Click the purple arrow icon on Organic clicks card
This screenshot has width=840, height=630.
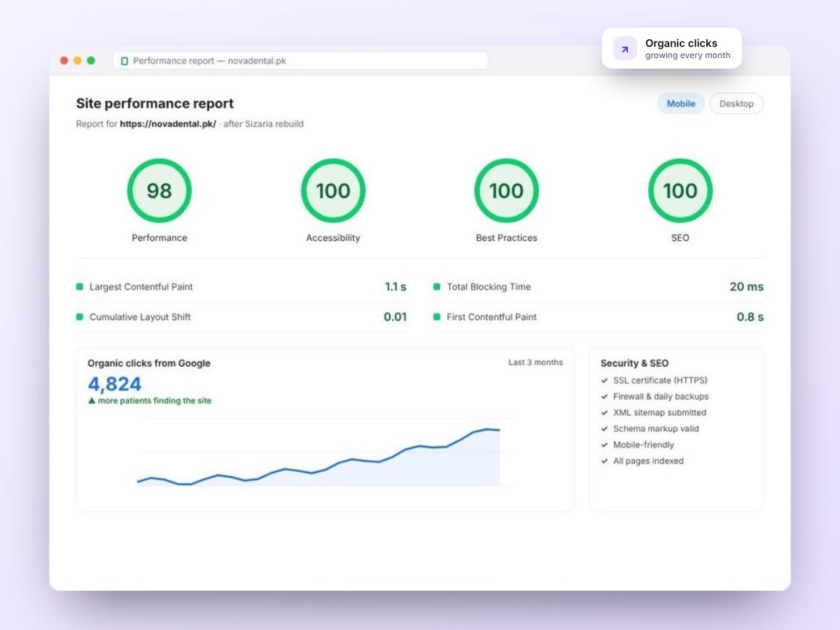coord(625,49)
